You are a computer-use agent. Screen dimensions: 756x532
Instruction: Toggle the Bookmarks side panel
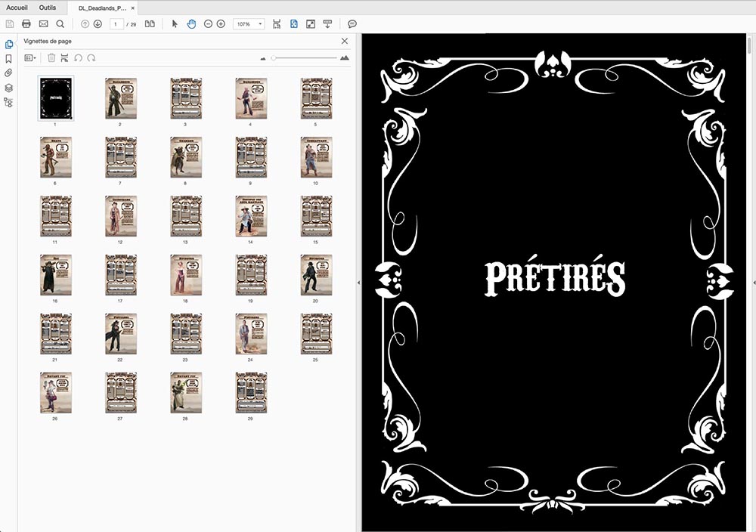click(x=9, y=59)
